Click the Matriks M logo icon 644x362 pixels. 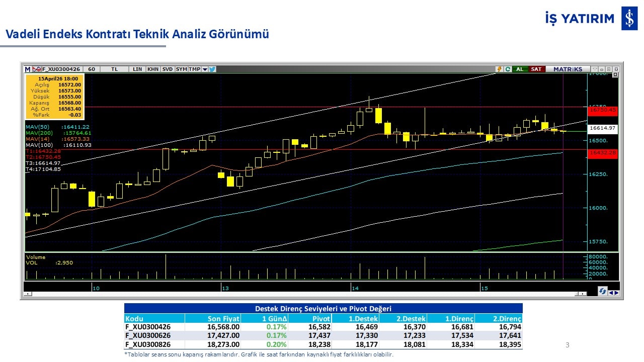28,69
